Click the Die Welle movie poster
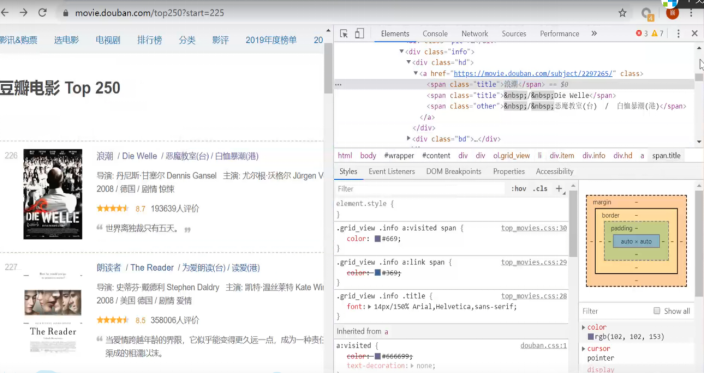The image size is (704, 373). pyautogui.click(x=53, y=194)
